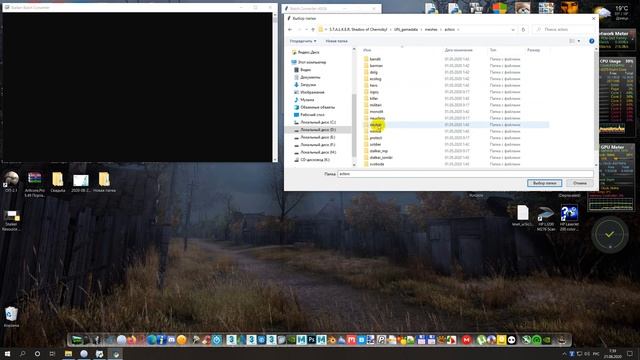The image size is (640, 360).
Task: Jump to meshes in breadcrumb path
Action: point(431,29)
